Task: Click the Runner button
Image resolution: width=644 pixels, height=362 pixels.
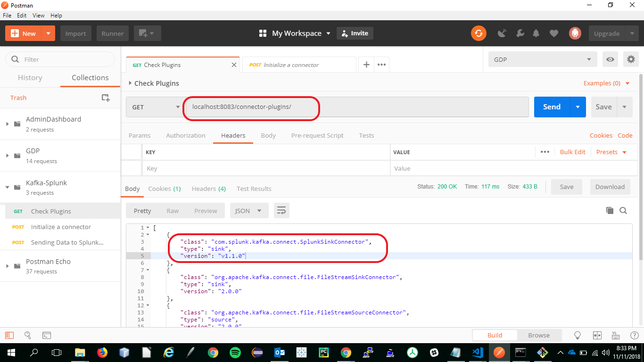Action: [113, 33]
